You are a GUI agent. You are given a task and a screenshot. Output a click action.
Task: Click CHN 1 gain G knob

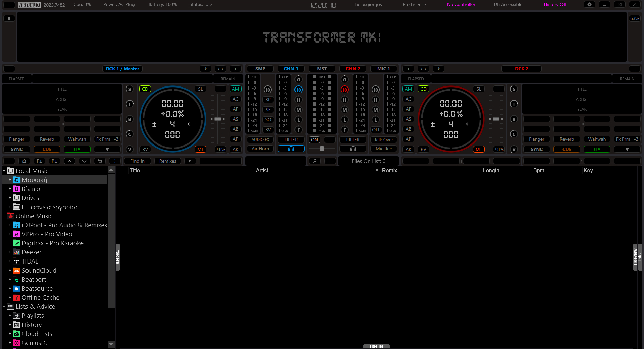click(x=298, y=80)
